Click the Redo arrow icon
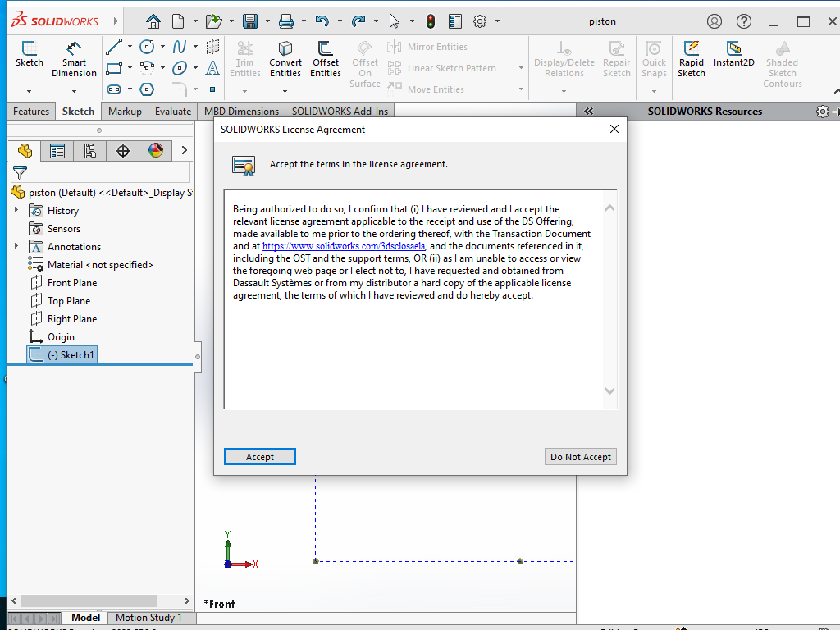Viewport: 840px width, 630px height. 358,21
